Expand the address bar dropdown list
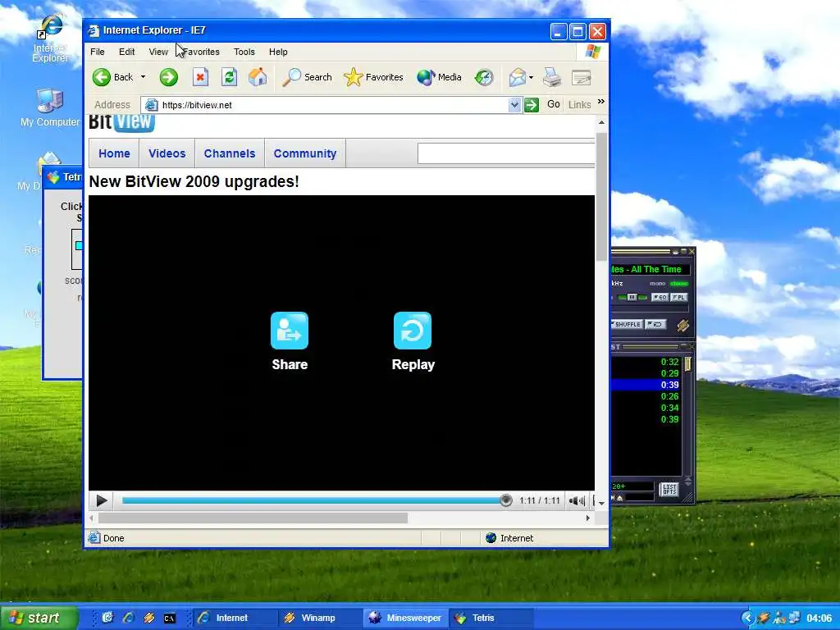Image resolution: width=840 pixels, height=630 pixels. (514, 104)
